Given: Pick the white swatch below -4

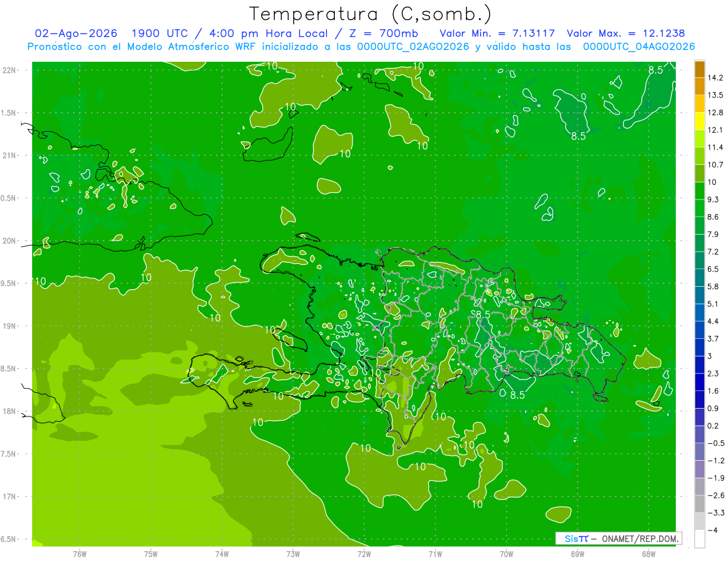Looking at the screenshot, I should 699,539.
